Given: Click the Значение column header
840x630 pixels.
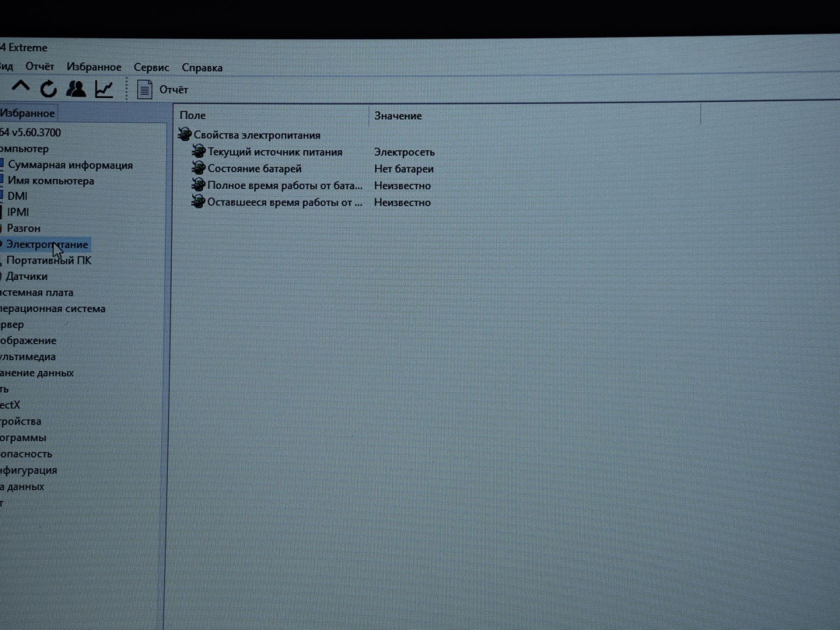Looking at the screenshot, I should pos(398,115).
